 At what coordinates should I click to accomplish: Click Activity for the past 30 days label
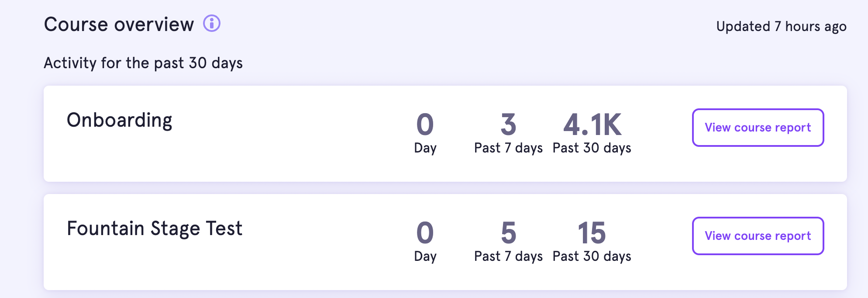[x=143, y=63]
